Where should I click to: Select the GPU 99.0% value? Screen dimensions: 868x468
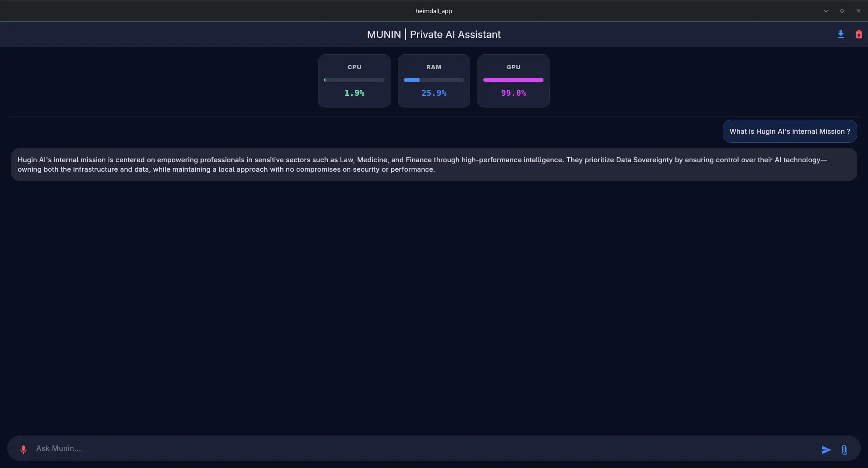[x=513, y=93]
